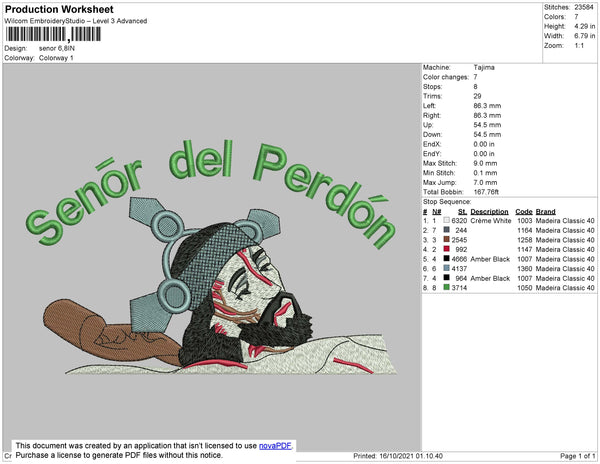
Task: Click the green swatch in stop 8
Action: 446,288
